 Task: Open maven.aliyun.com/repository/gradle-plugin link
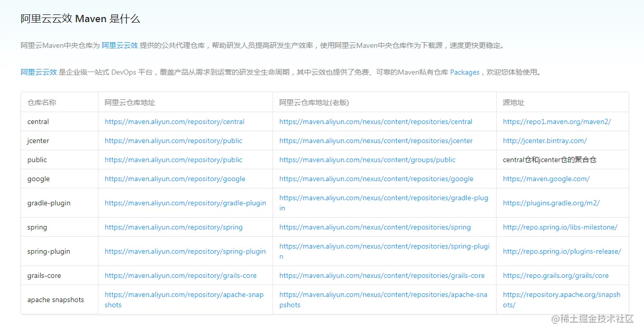click(185, 203)
